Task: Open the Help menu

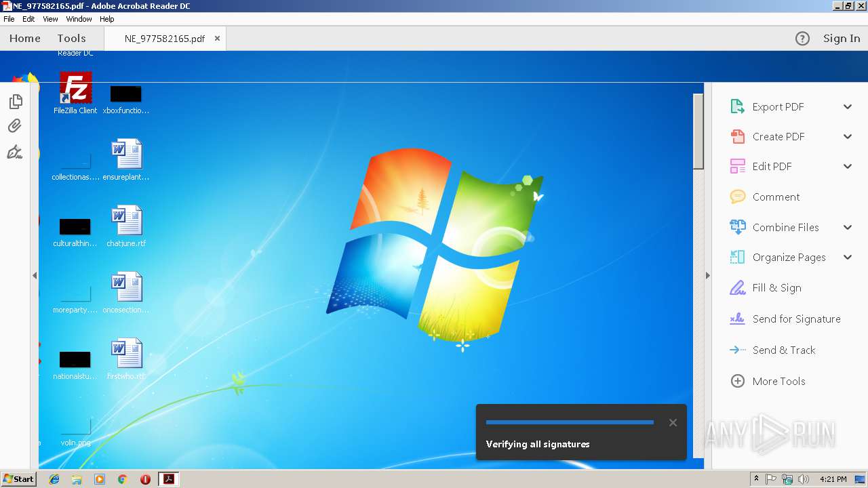Action: tap(107, 19)
